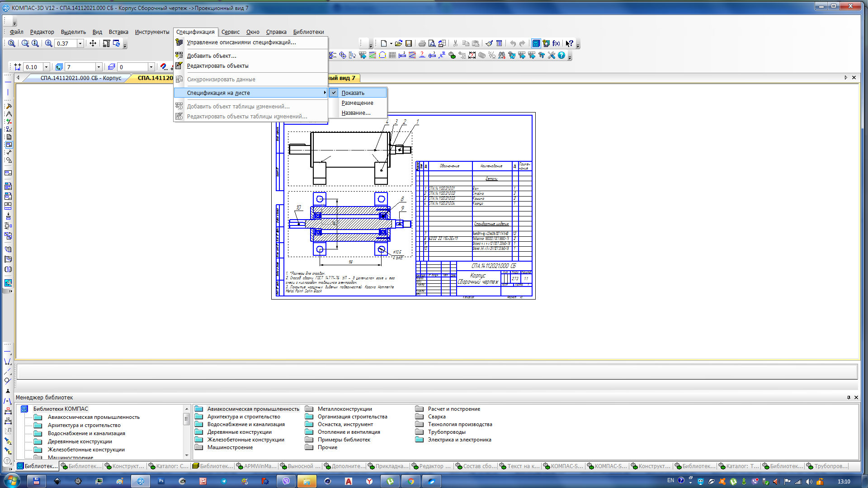The width and height of the screenshot is (868, 488).
Task: Uncheck Показать specification on sheet
Action: point(353,93)
